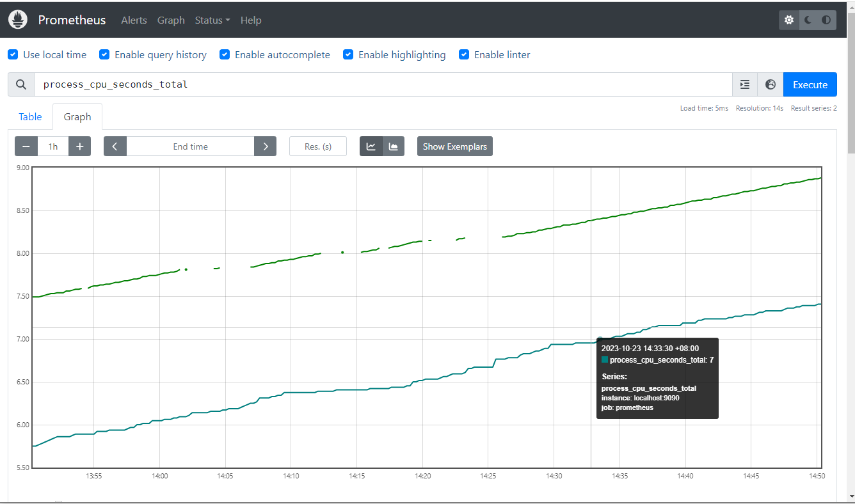Click 'instance: localhost:9090' in the tooltip
Viewport: 855px width, 504px height.
click(640, 398)
